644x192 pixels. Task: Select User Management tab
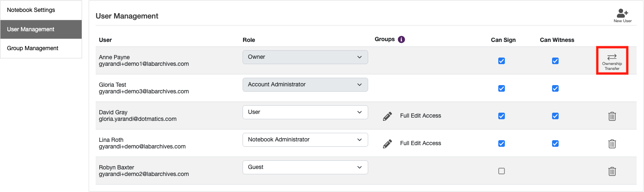point(41,29)
